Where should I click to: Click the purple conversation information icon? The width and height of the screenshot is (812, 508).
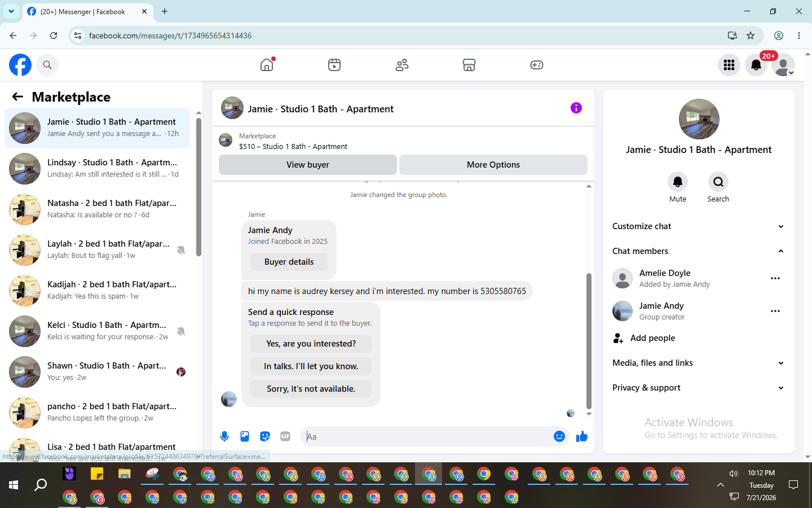[x=576, y=108]
